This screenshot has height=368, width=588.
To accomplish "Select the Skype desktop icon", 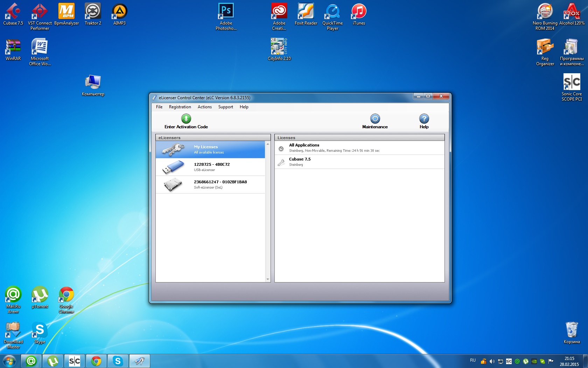I will [40, 333].
